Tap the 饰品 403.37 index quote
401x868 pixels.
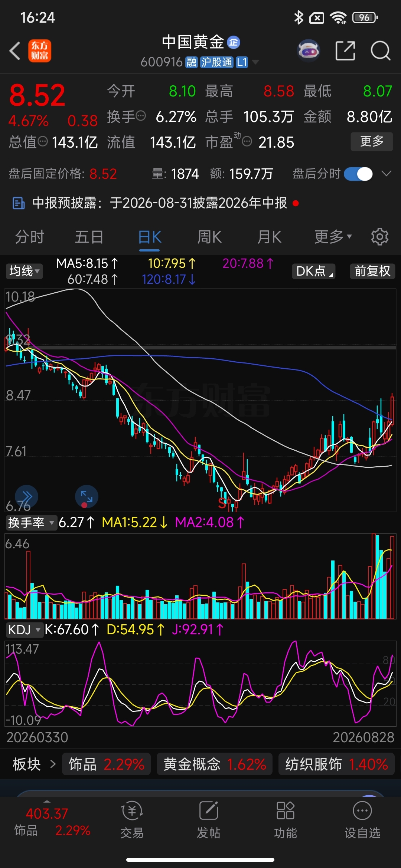(x=52, y=821)
